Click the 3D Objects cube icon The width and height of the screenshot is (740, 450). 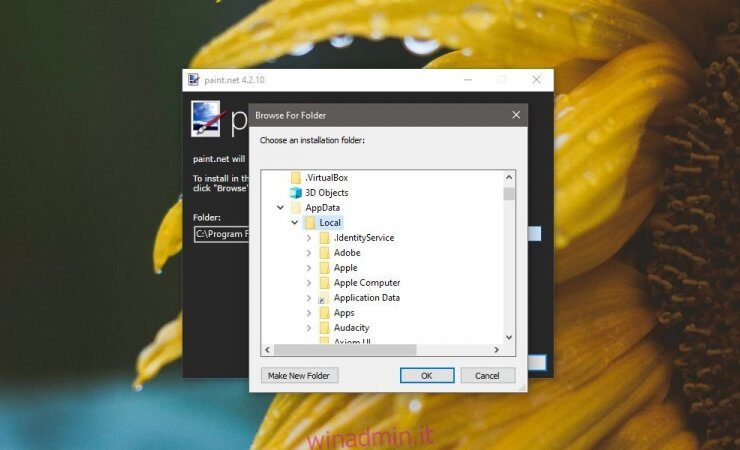point(296,192)
